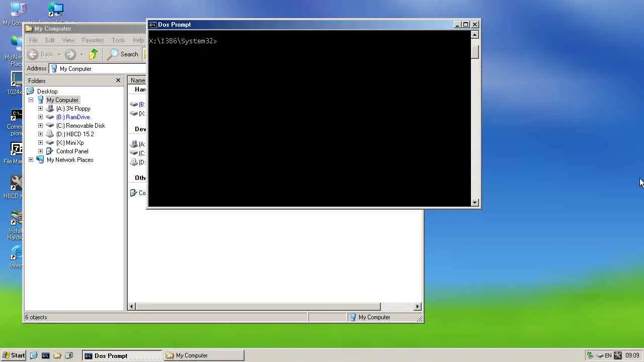Viewport: 644px width, 362px height.
Task: Click the HBCD tools tray icon
Action: [x=618, y=355]
